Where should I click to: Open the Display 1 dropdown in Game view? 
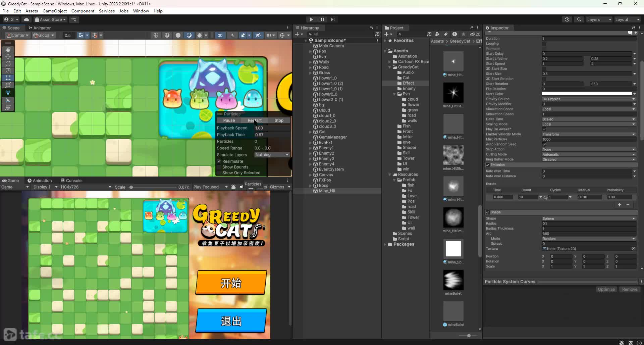point(45,187)
